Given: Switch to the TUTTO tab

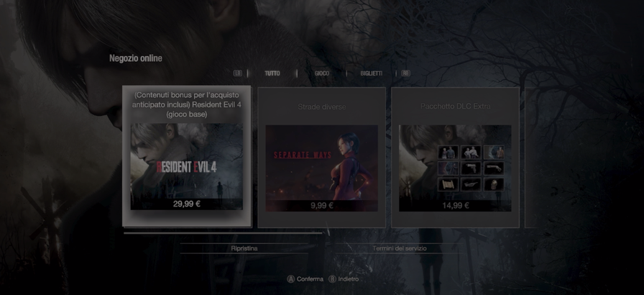Looking at the screenshot, I should pyautogui.click(x=272, y=73).
